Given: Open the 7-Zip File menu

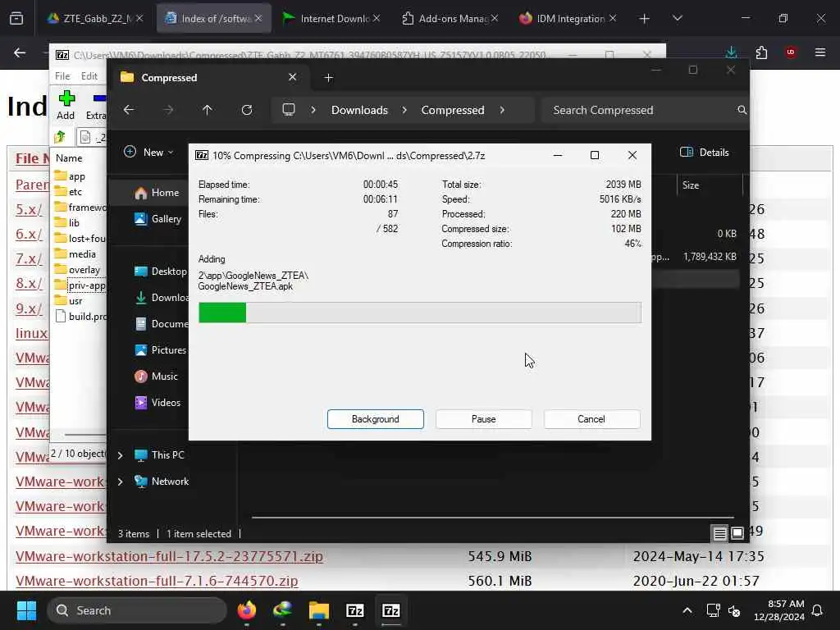Looking at the screenshot, I should (62, 76).
